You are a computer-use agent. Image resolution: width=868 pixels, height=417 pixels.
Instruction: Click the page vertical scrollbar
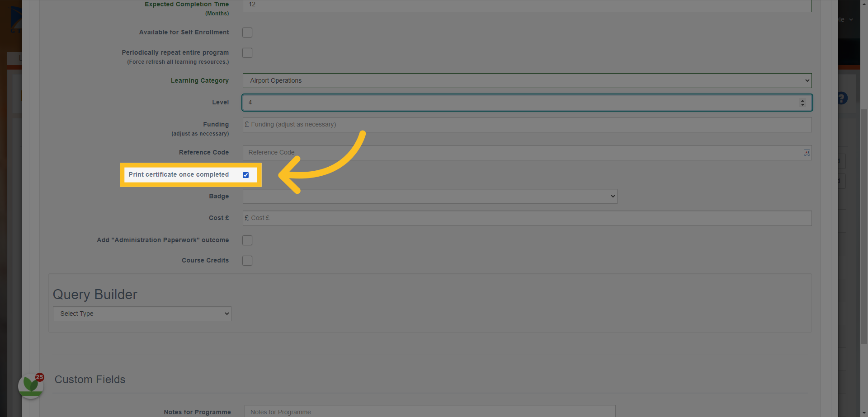pyautogui.click(x=864, y=226)
